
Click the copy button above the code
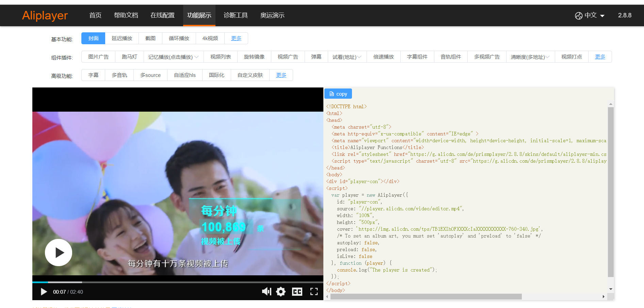(x=338, y=94)
